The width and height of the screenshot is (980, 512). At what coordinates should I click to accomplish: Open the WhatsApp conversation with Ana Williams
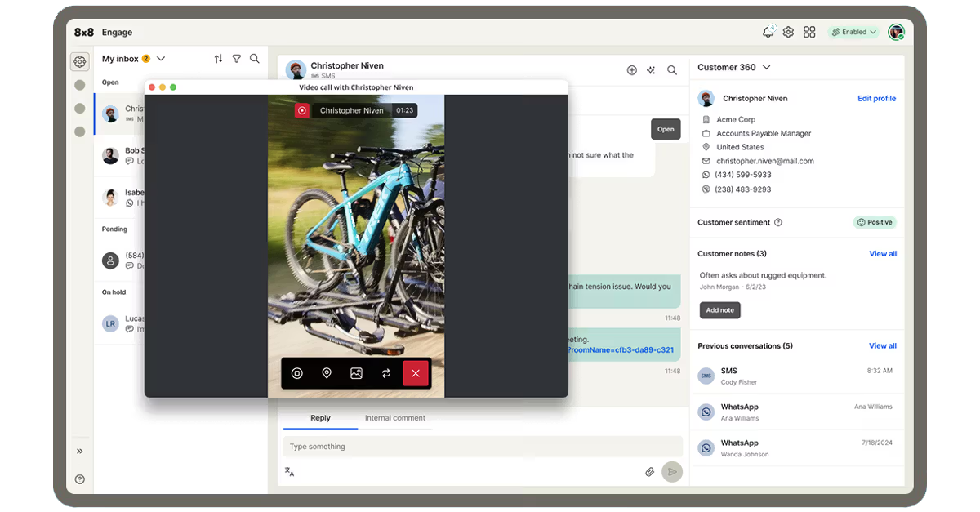796,412
